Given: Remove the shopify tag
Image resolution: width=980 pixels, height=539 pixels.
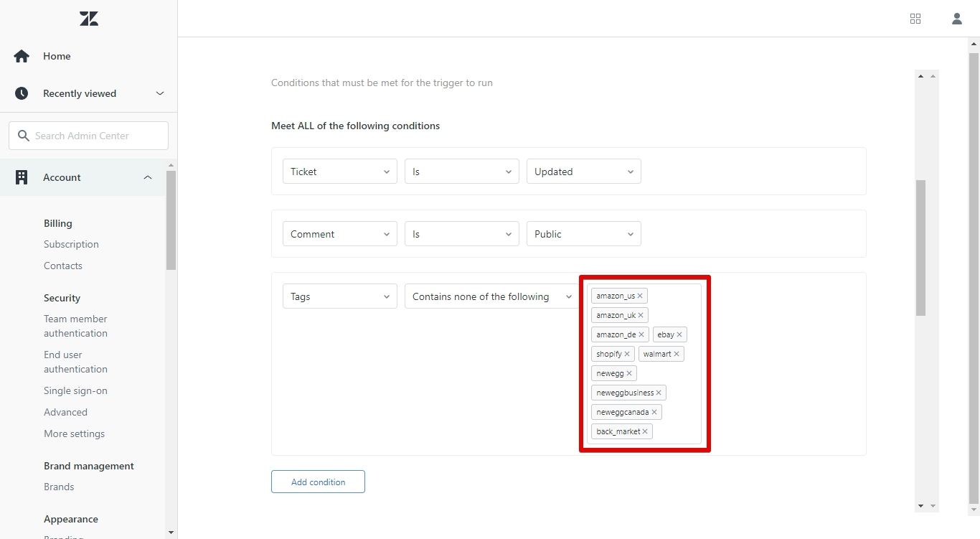Looking at the screenshot, I should click(x=627, y=354).
